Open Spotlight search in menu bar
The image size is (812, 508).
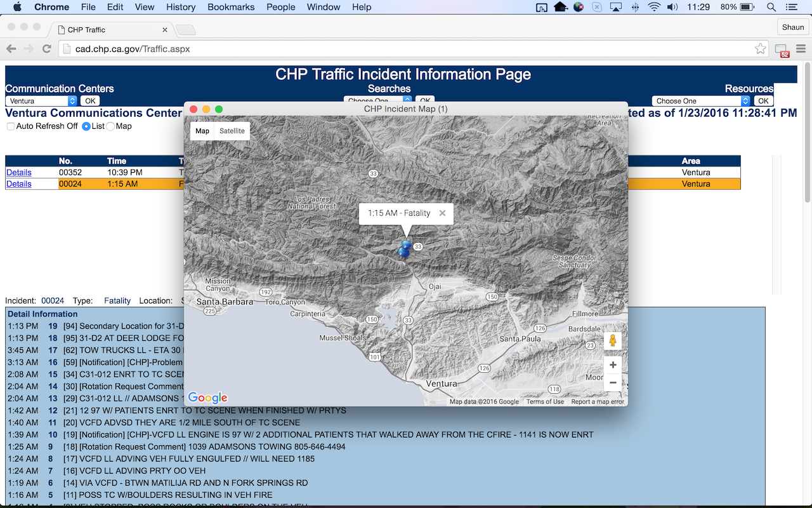(x=771, y=7)
